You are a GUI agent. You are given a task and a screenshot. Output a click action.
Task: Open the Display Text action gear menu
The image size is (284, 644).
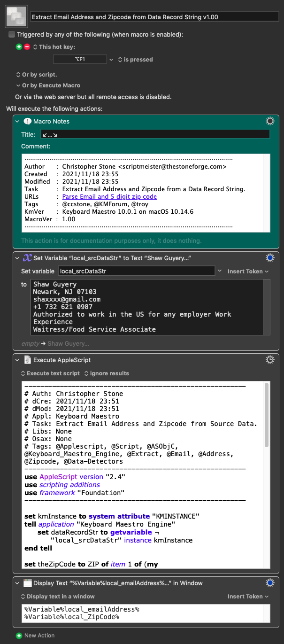[x=270, y=583]
